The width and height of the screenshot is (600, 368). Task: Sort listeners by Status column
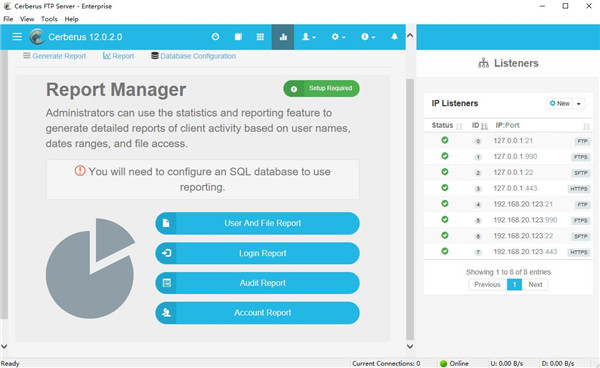tap(447, 125)
